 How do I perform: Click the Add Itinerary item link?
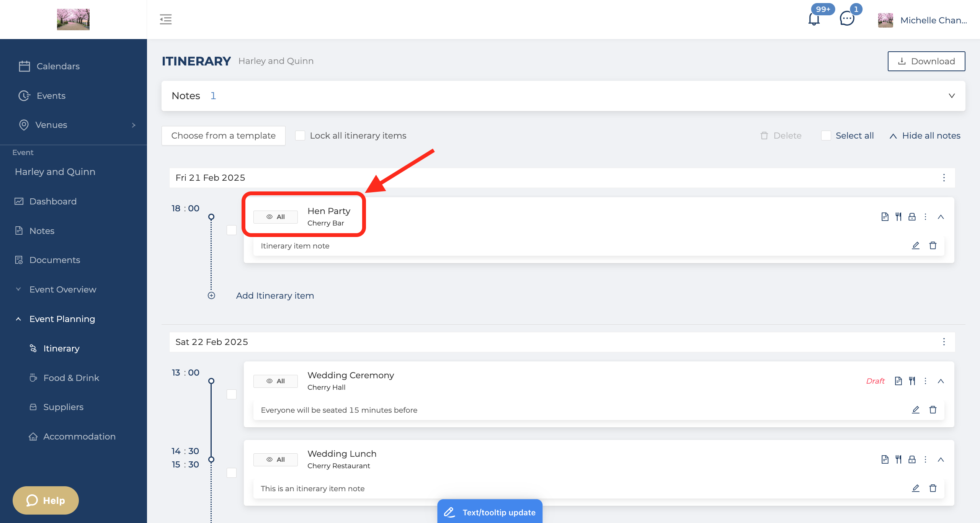pyautogui.click(x=275, y=296)
